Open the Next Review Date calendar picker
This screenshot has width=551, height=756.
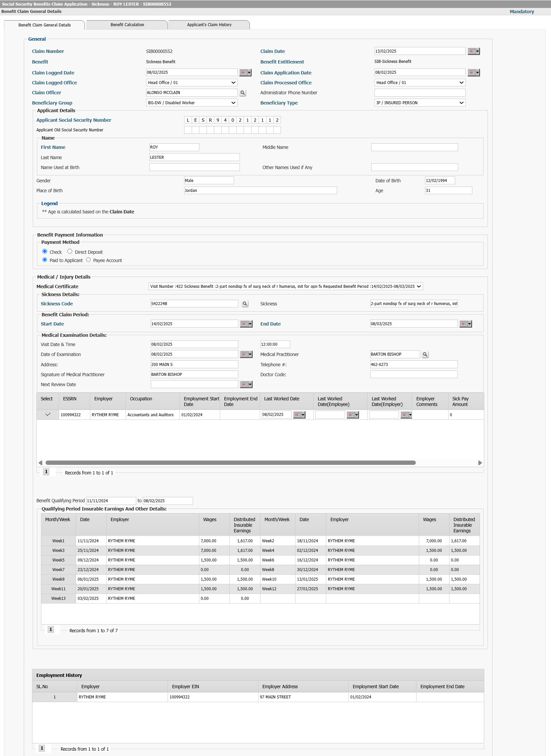pos(247,384)
